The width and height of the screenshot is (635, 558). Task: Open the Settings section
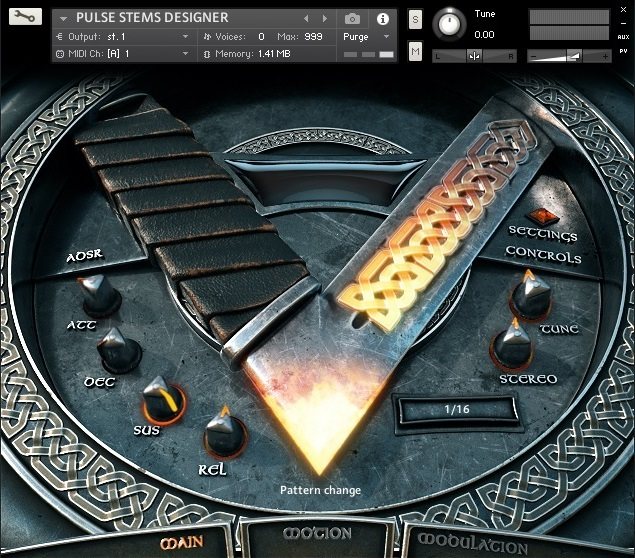click(543, 234)
